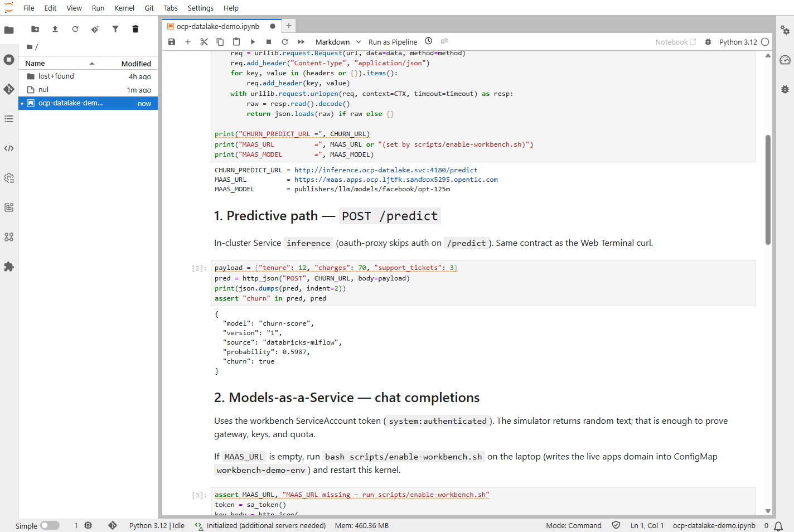Run the selected cell
Screen dimensions: 794x532
[x=253, y=42]
